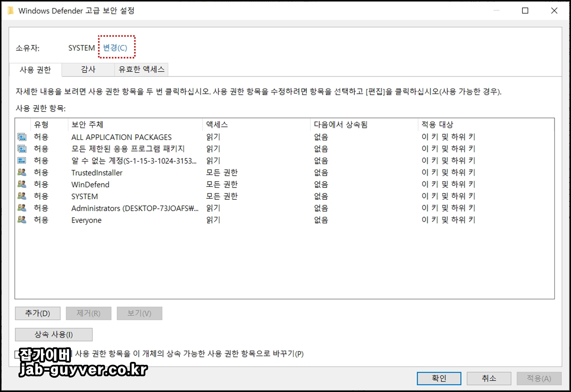Click the 보기(V) button
Image resolution: width=571 pixels, height=392 pixels.
pyautogui.click(x=140, y=313)
